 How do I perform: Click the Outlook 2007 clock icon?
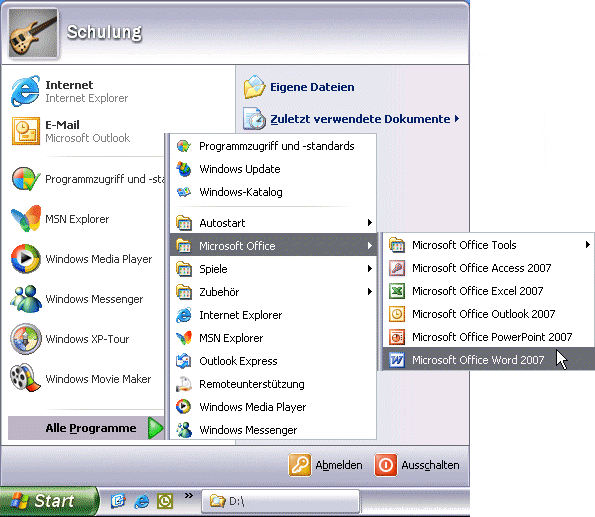tap(397, 314)
